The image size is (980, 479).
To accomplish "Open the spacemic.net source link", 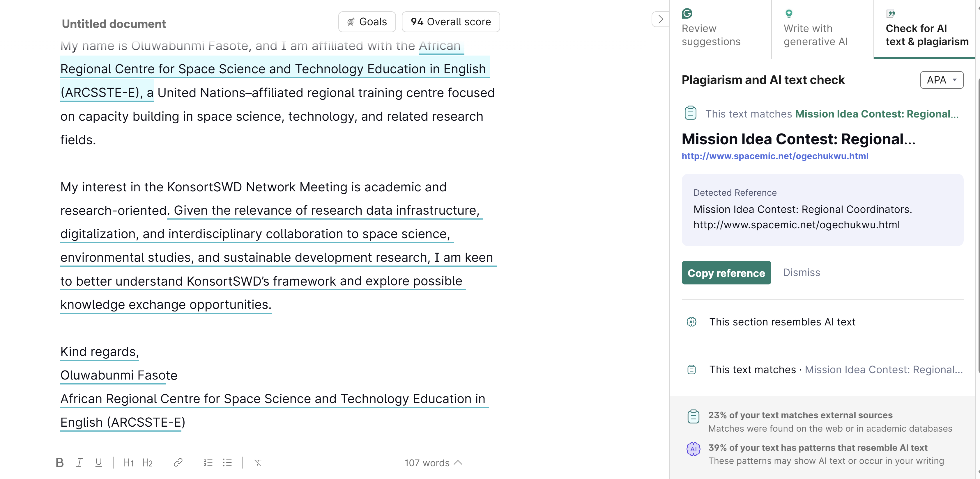I will tap(775, 156).
